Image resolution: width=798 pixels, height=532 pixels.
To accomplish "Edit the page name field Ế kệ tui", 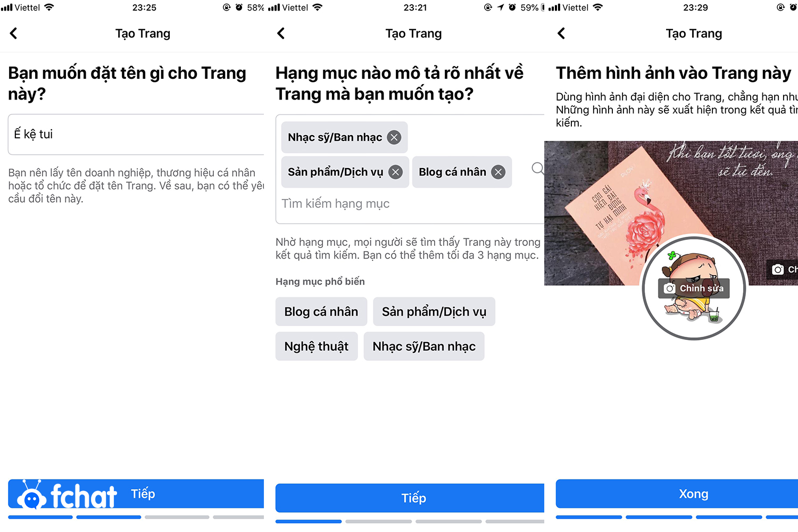I will pyautogui.click(x=136, y=134).
